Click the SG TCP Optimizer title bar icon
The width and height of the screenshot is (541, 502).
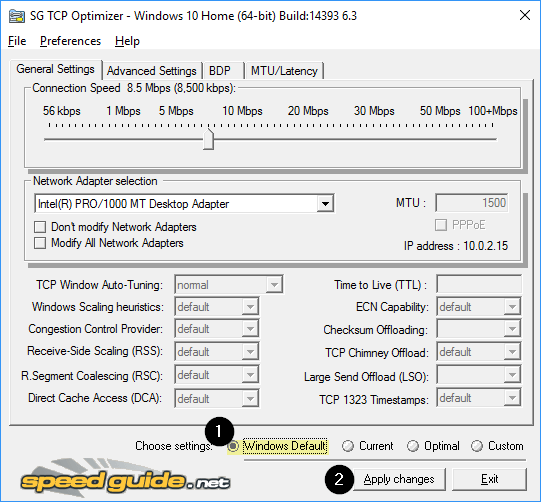click(x=17, y=16)
